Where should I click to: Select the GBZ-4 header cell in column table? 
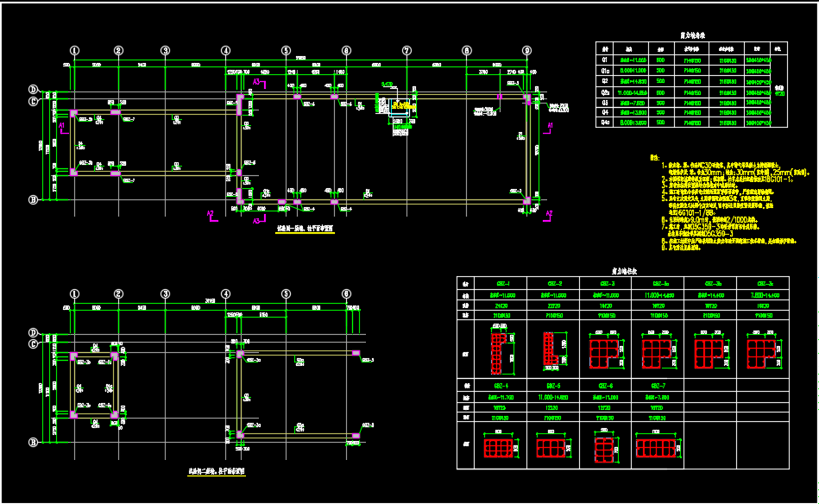click(x=501, y=386)
